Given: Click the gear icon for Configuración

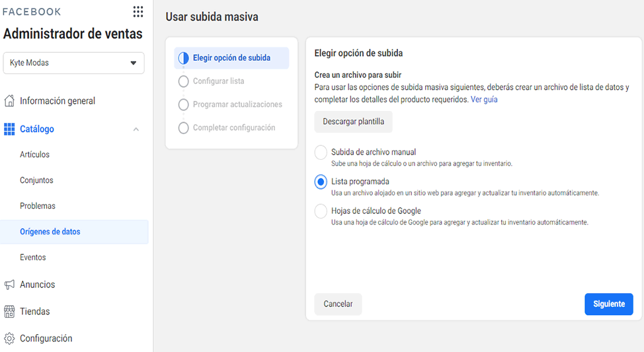Looking at the screenshot, I should coord(9,338).
